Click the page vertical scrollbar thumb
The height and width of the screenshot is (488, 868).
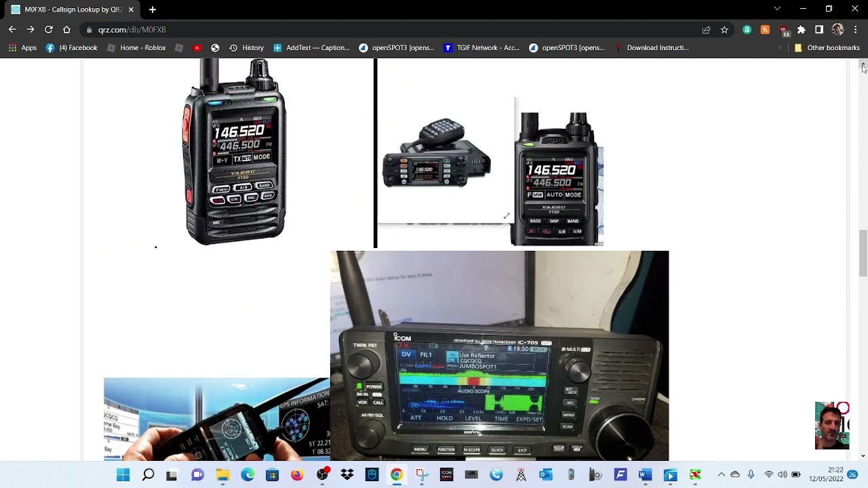(x=863, y=253)
